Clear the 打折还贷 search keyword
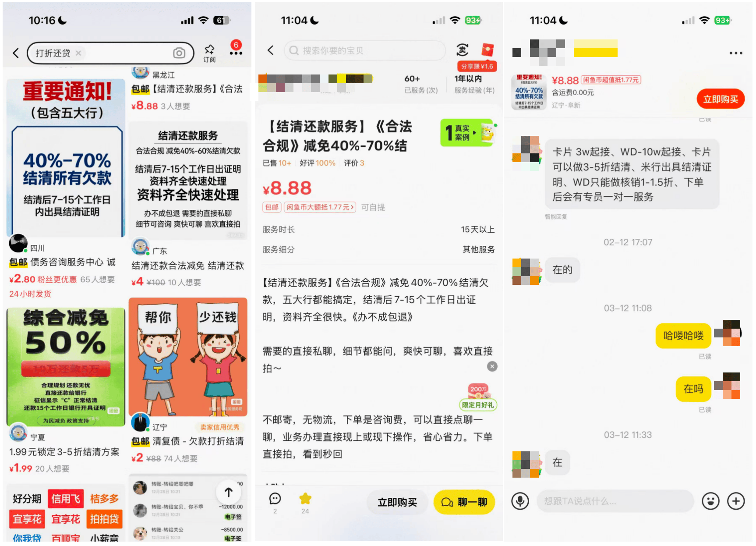Viewport: 756px width, 546px height. click(78, 53)
